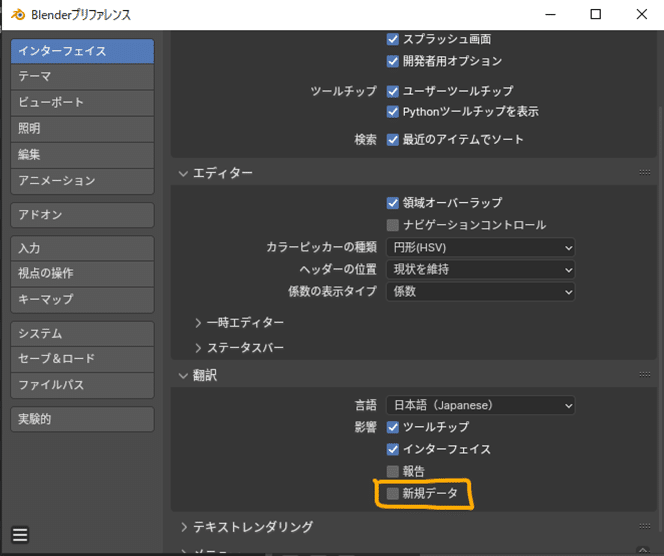This screenshot has width=664, height=556.
Task: Enable ナビゲーションコントロール checkbox
Action: point(393,225)
